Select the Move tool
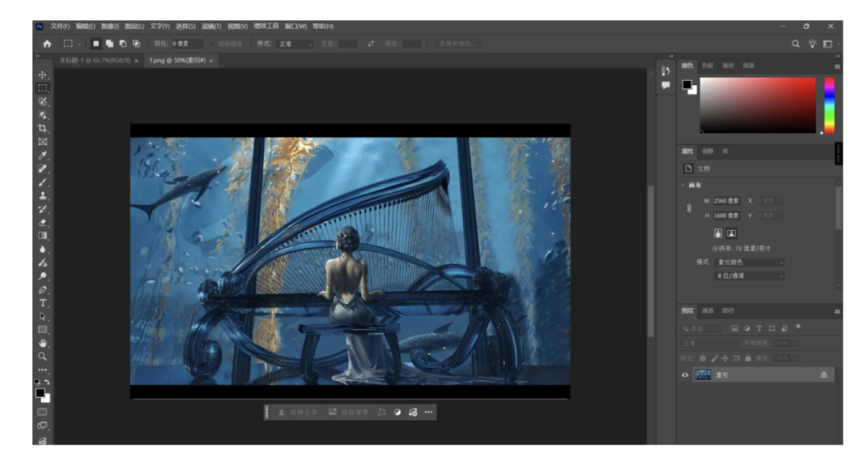868x459 pixels. (x=42, y=76)
